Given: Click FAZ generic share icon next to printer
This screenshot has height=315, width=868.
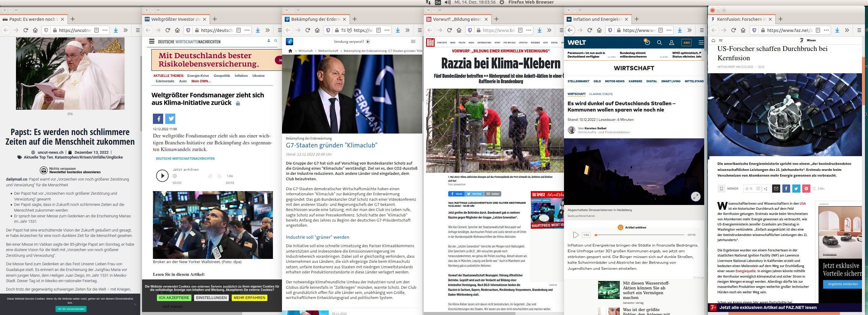Looking at the screenshot, I should (765, 189).
